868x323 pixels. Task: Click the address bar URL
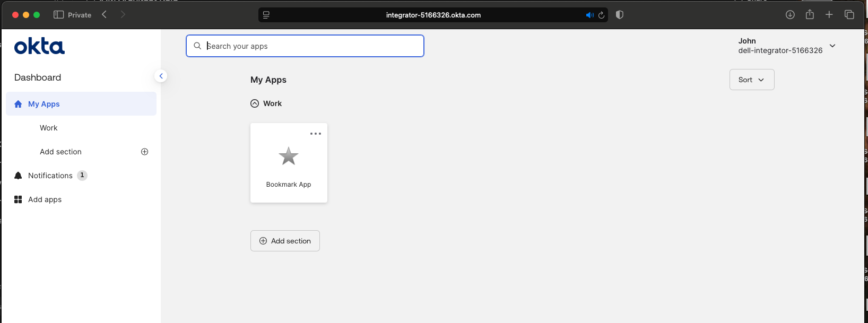[433, 15]
